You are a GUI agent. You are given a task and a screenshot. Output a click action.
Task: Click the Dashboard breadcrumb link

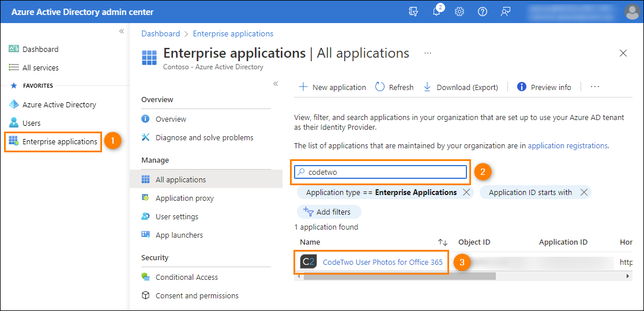coord(161,33)
